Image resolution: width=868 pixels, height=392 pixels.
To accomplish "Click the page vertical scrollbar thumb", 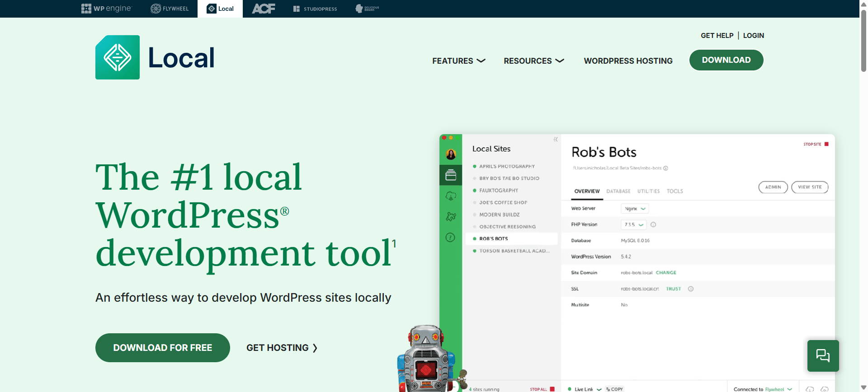I will (863, 41).
